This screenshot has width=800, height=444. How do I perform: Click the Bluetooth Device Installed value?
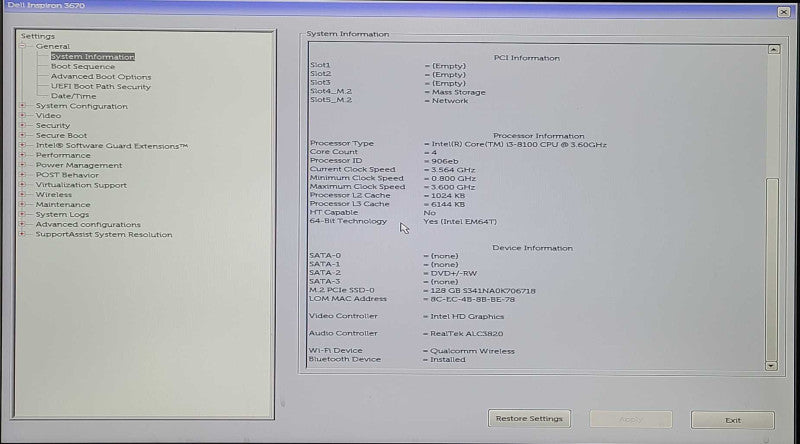447,359
